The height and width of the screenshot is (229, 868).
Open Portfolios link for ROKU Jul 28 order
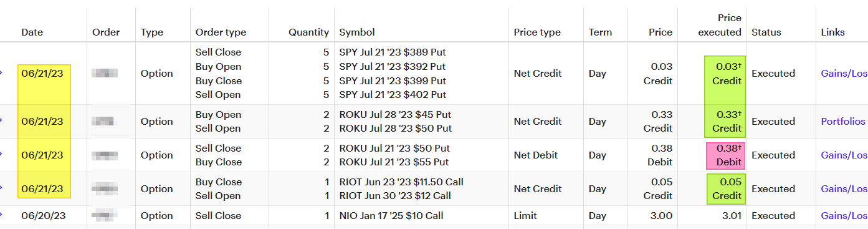(x=844, y=122)
